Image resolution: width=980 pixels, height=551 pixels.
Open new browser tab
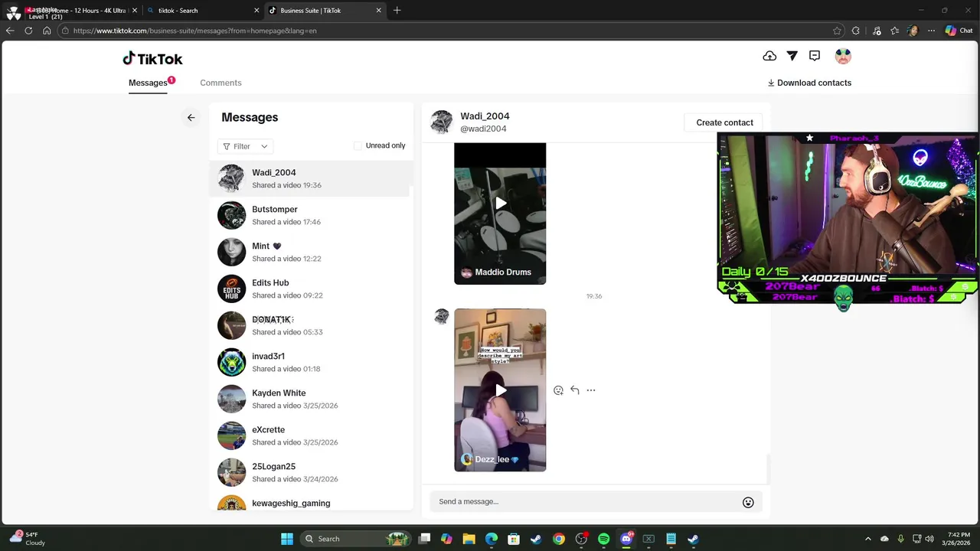pyautogui.click(x=397, y=11)
